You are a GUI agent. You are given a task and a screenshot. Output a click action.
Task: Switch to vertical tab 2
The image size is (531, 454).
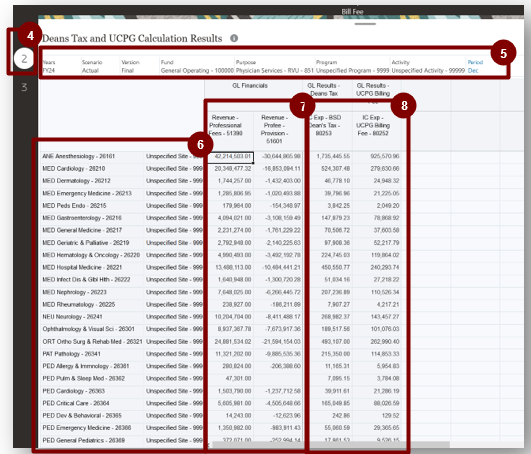(x=24, y=59)
